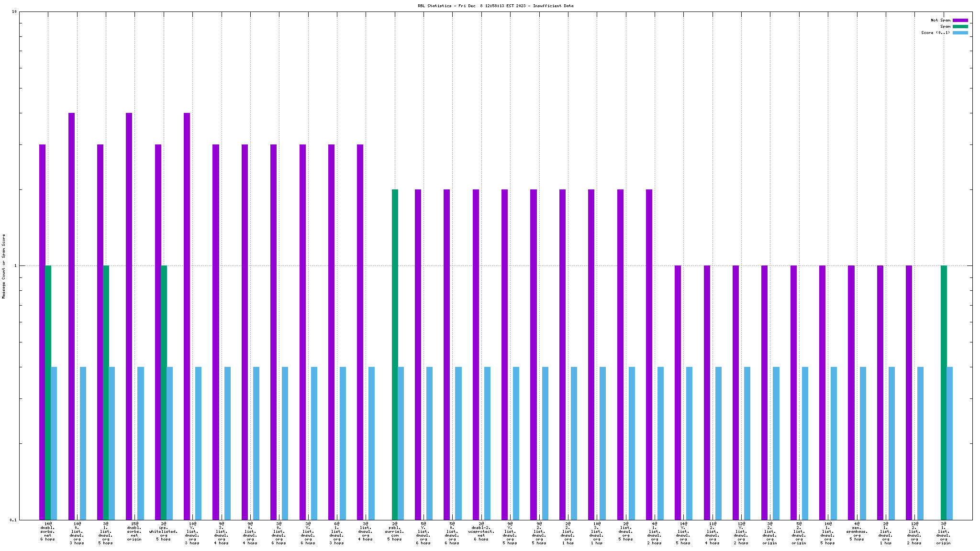Click the 'psbl.surriel.com 5 hops' axis label
Screen dimensions: 980x551
pos(394,531)
